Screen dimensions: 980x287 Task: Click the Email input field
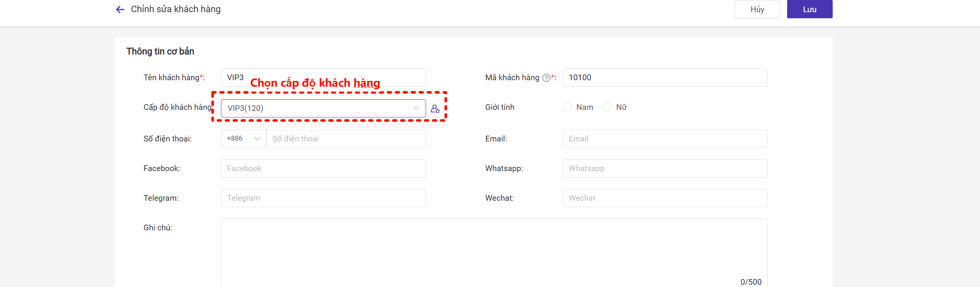click(664, 138)
